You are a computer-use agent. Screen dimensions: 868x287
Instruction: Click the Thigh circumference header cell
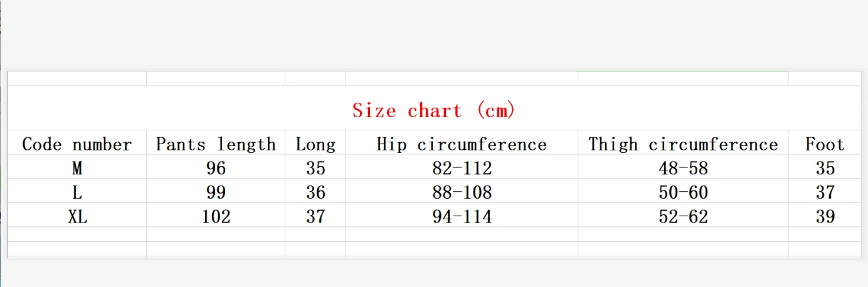(683, 143)
